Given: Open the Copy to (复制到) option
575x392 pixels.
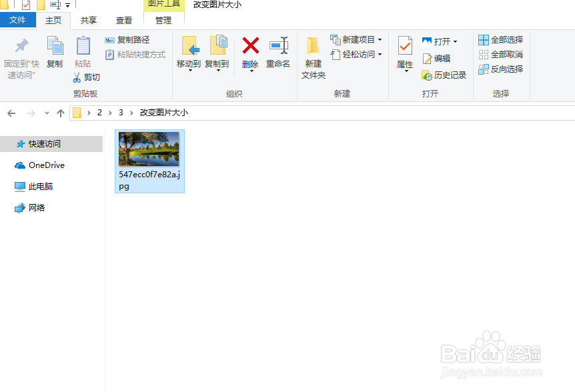Looking at the screenshot, I should pos(217,53).
